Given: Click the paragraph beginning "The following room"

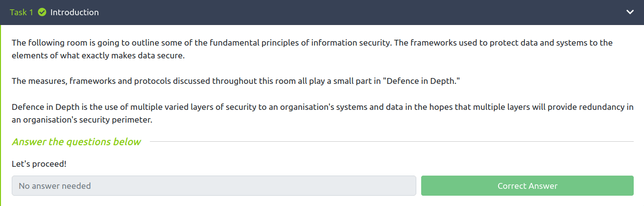Looking at the screenshot, I should coord(196,43).
